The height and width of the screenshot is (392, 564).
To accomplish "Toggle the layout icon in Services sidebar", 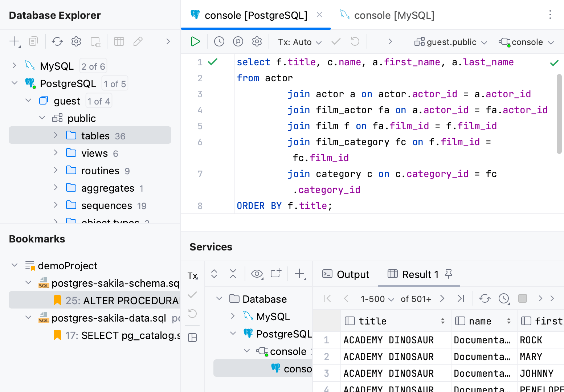I will (192, 338).
